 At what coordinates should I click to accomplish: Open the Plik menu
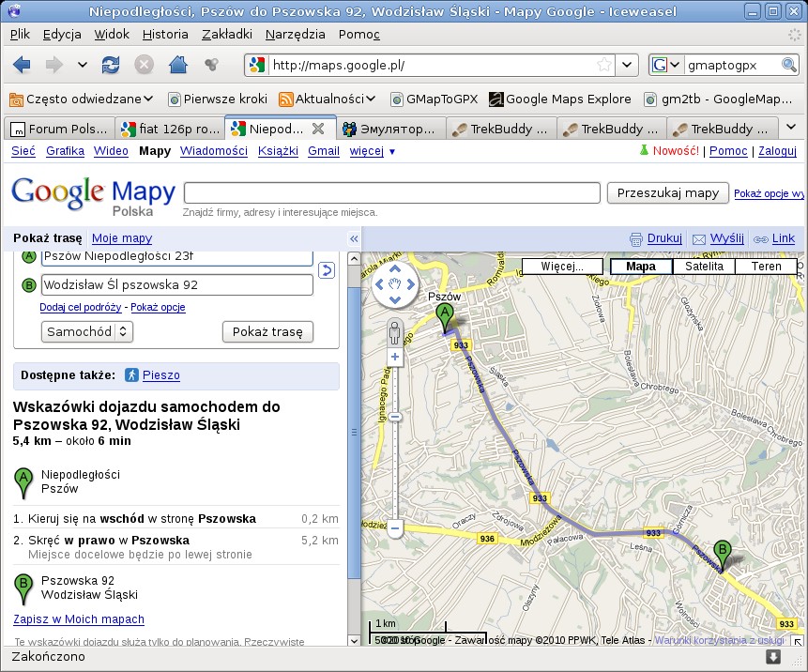[x=20, y=35]
